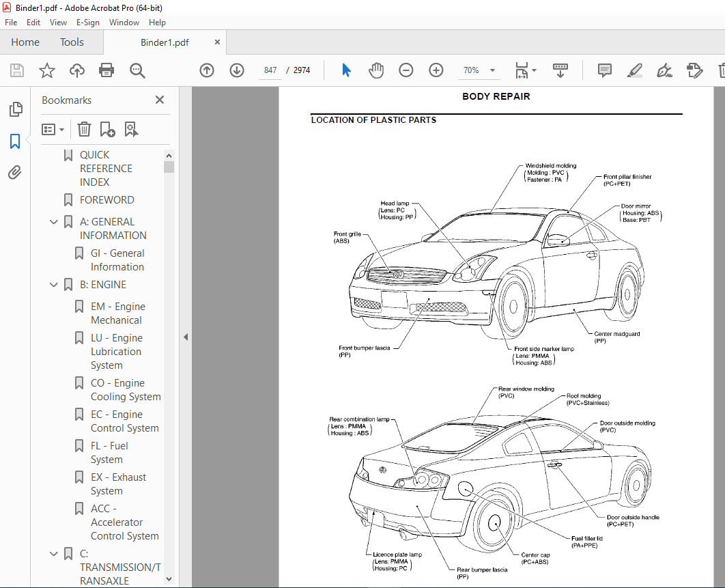Open the QUICK REFERENCE INDEX bookmark
The height and width of the screenshot is (588, 725).
[106, 169]
